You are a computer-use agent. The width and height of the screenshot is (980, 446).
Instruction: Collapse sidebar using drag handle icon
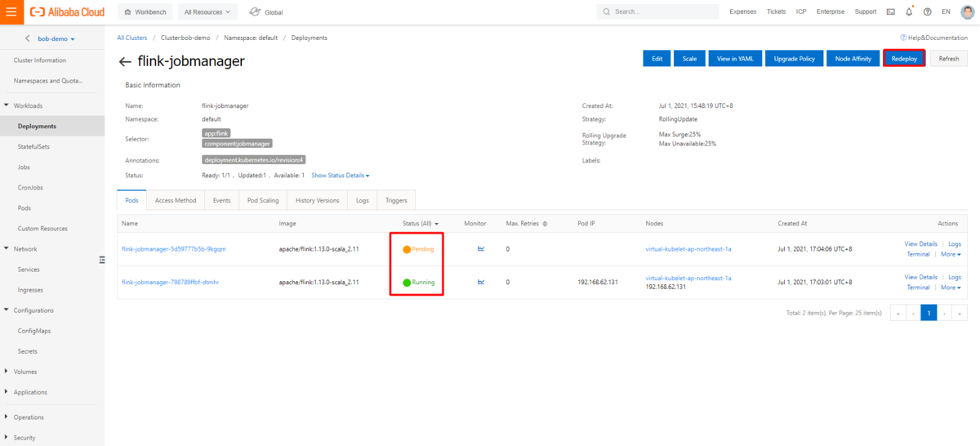102,260
